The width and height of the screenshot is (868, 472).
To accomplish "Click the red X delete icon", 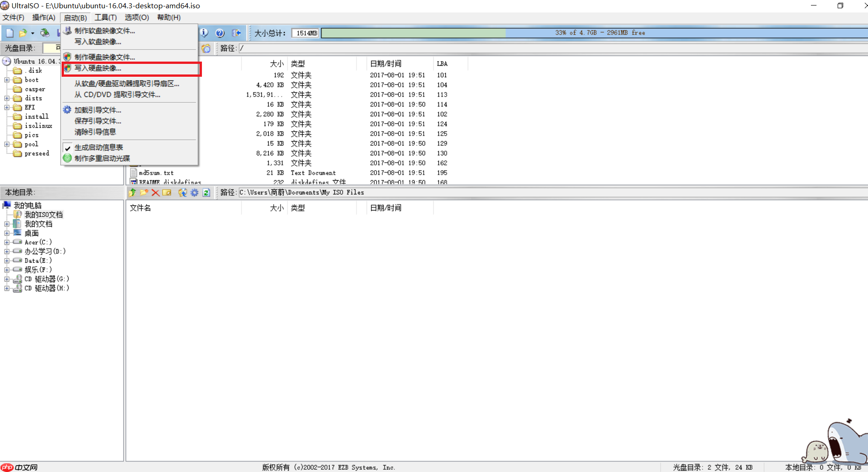I will pos(155,193).
